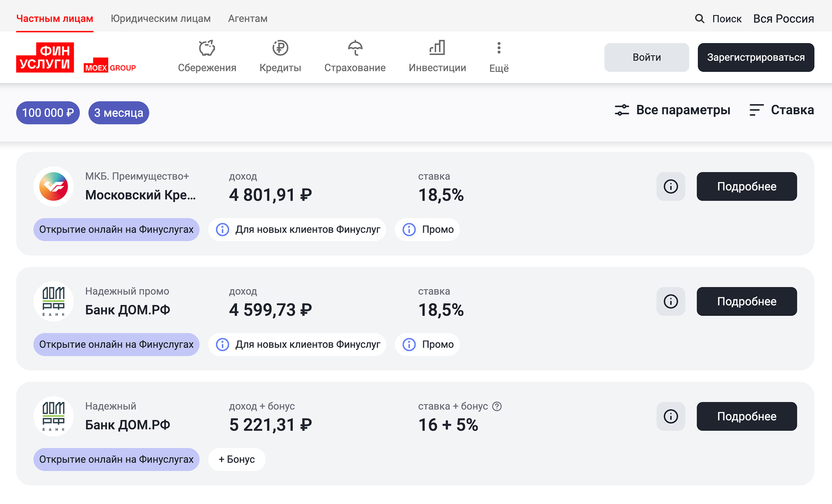Viewport: 832px width, 504px height.
Task: Open Подробнее for Московский Кредитный deposit
Action: (x=747, y=186)
